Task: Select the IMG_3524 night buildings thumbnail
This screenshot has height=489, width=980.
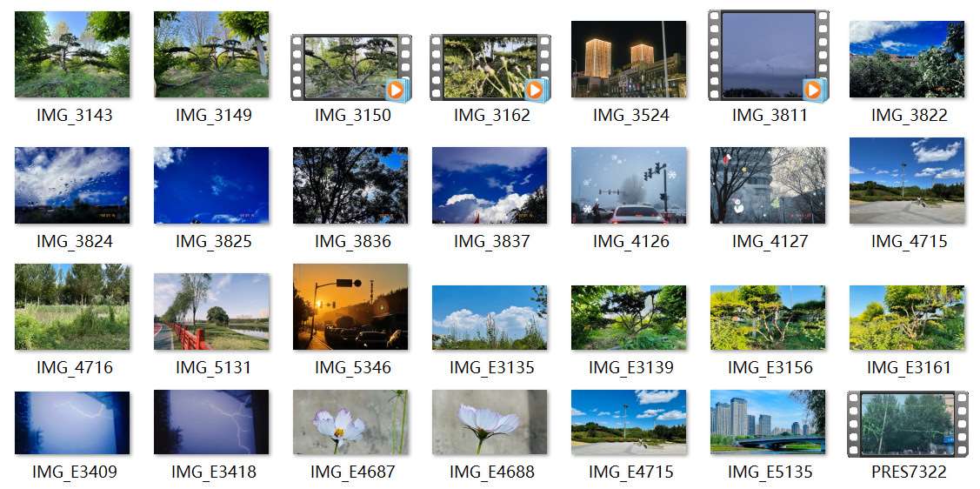Action: pyautogui.click(x=629, y=59)
